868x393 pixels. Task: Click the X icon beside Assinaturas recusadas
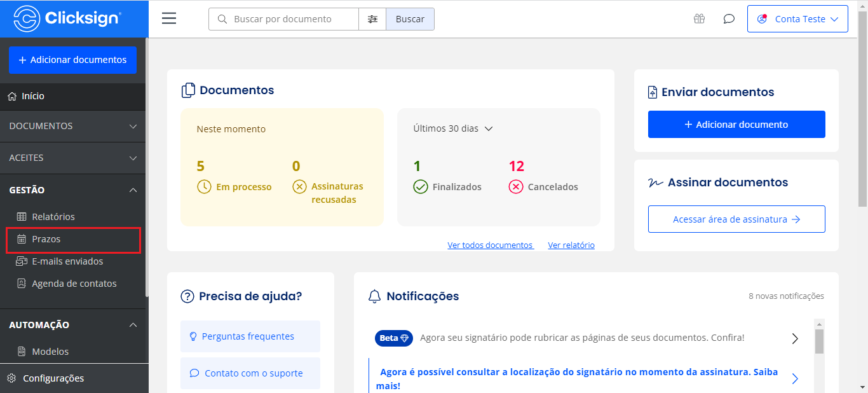[299, 187]
